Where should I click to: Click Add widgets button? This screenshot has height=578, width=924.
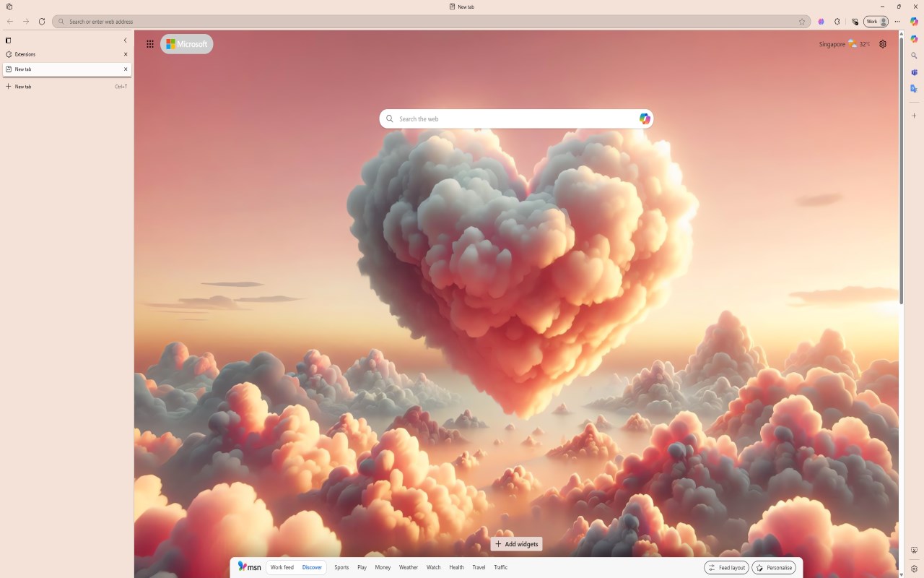516,544
